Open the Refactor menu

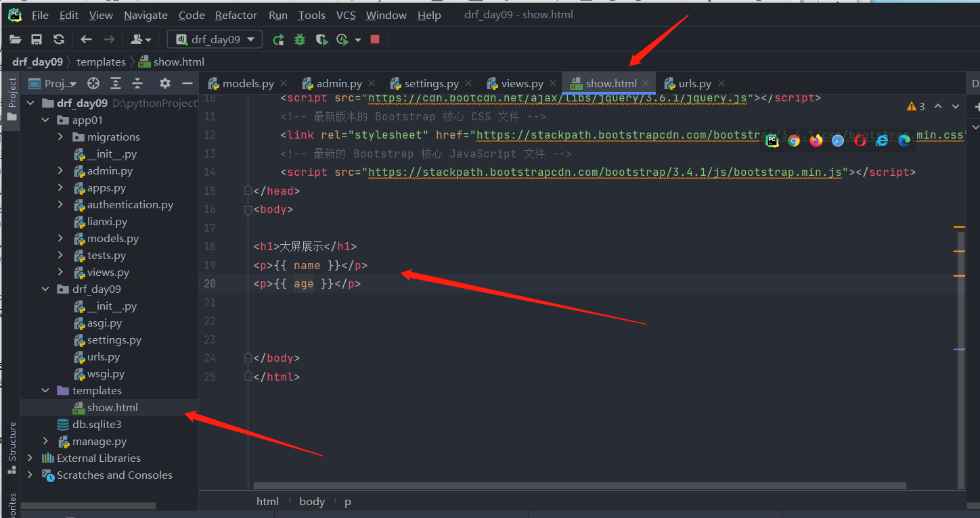[236, 15]
